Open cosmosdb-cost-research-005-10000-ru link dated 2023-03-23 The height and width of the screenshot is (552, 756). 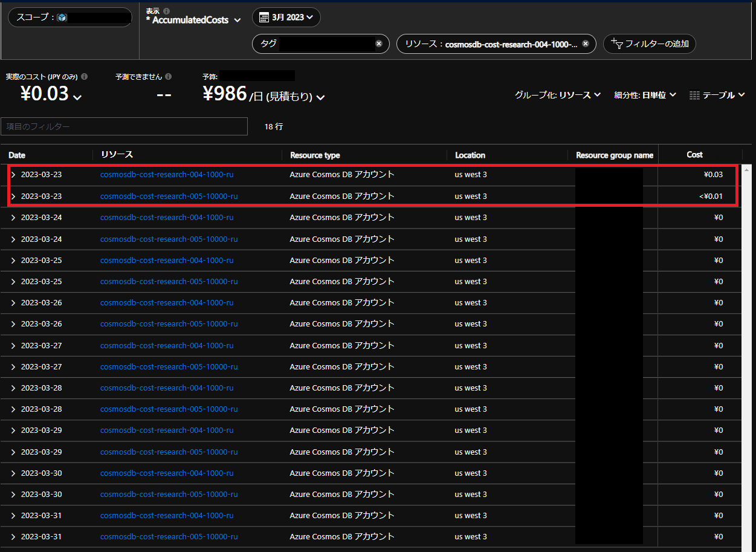169,196
